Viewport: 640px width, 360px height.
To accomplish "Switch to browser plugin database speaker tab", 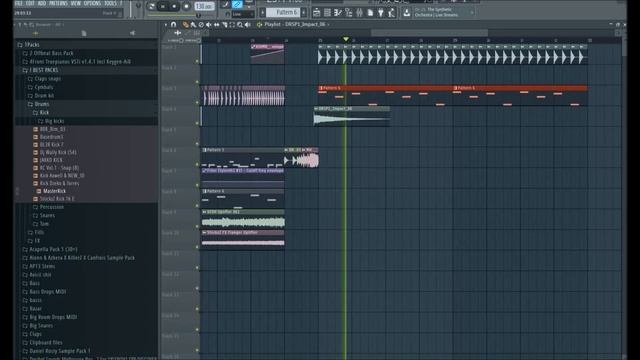I will coord(132,33).
